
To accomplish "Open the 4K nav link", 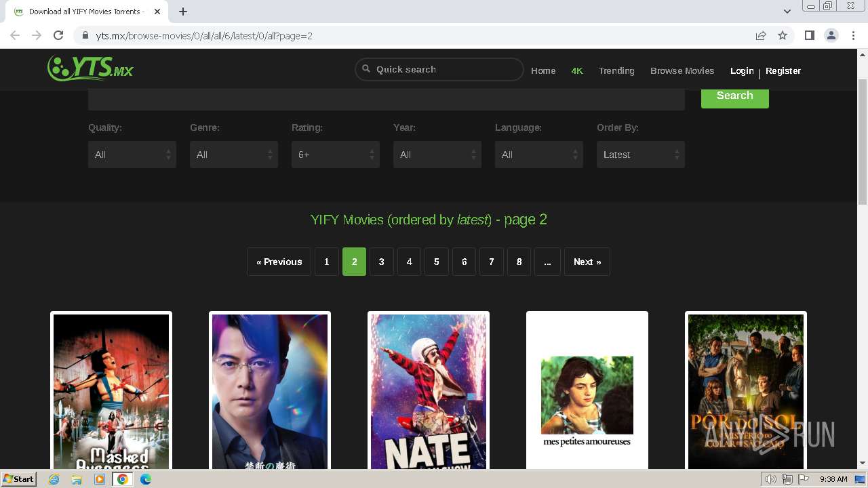I will click(x=577, y=70).
